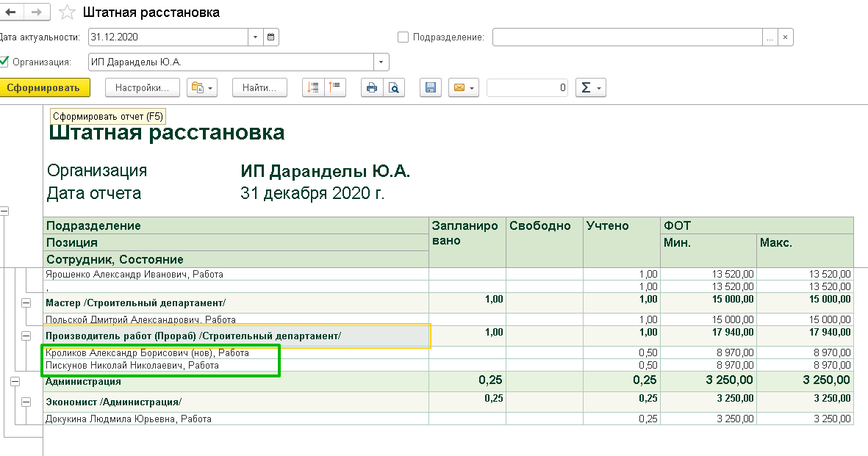Open calendar picker for Дата актуальности
The height and width of the screenshot is (456, 868).
pos(270,37)
